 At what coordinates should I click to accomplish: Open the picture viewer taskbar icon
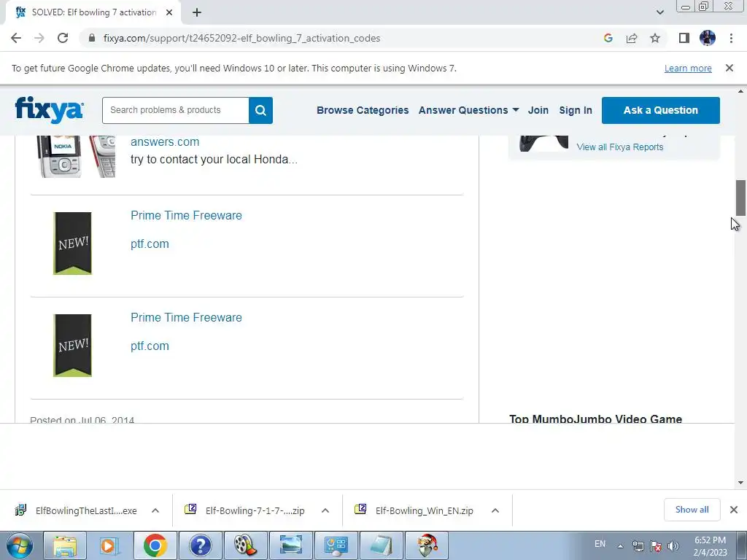[x=290, y=545]
